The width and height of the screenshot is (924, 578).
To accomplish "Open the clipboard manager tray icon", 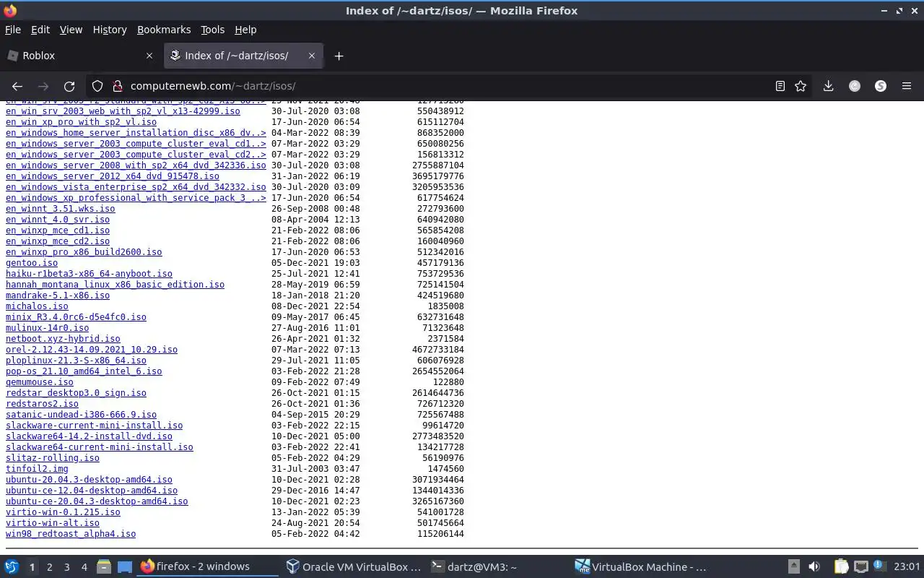I will (841, 566).
